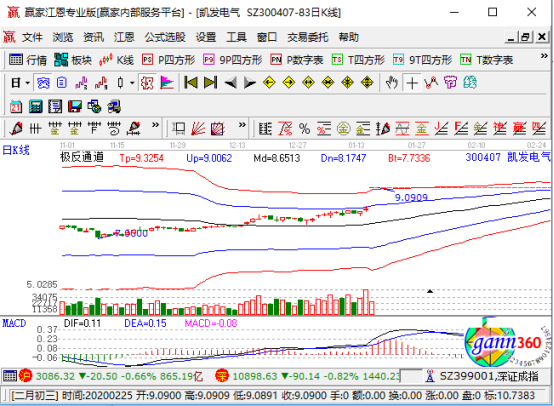
Task: Click the F time-ruler icon
Action: (x=94, y=129)
